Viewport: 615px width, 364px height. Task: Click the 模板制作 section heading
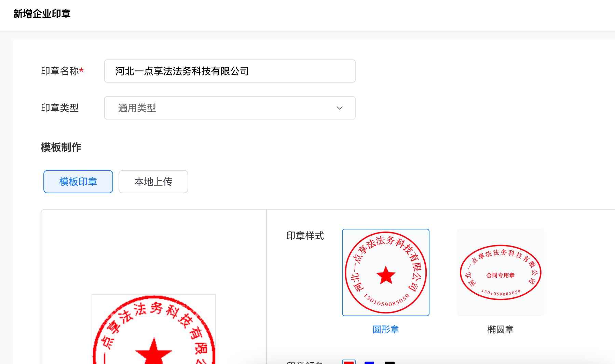(x=61, y=148)
